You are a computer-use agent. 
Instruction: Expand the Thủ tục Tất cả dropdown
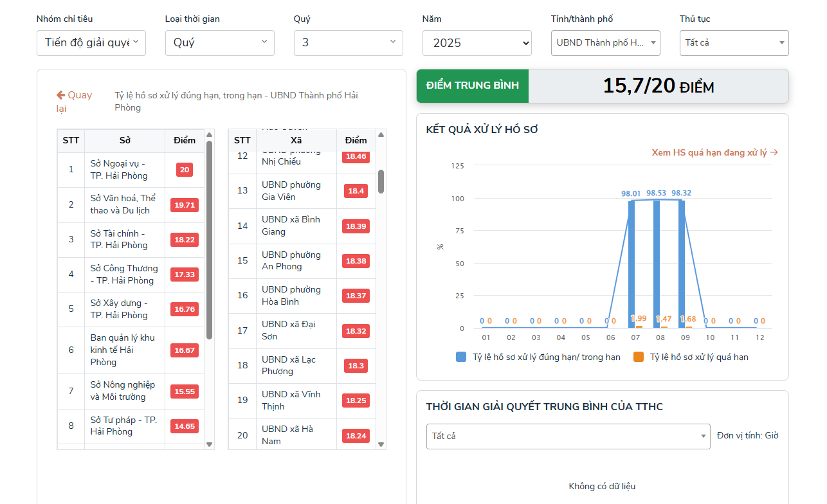734,43
